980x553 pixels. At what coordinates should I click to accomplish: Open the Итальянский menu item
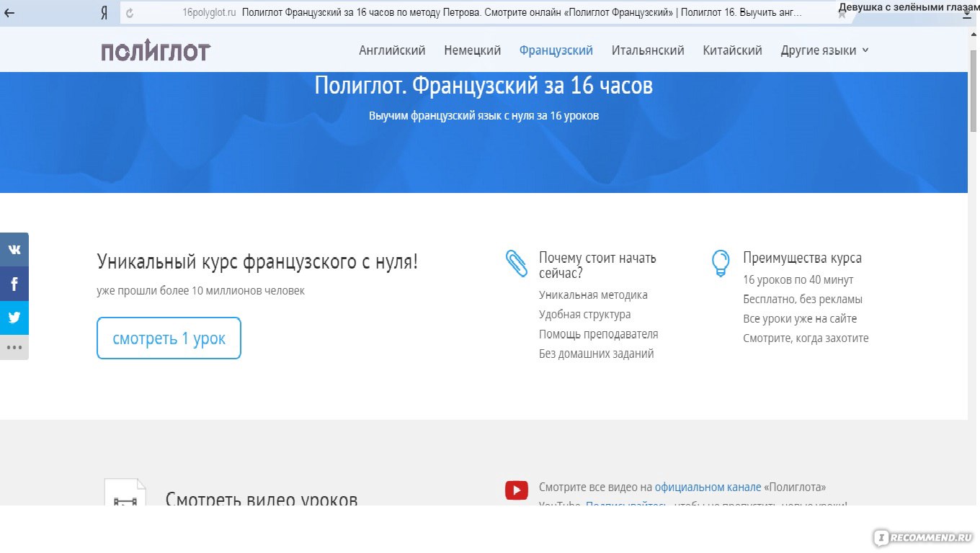coord(648,50)
